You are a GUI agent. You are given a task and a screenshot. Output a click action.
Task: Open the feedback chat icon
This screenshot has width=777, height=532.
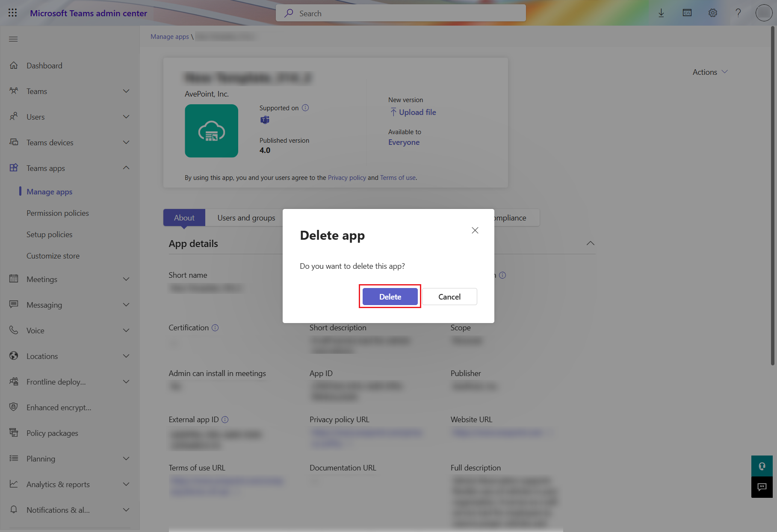pyautogui.click(x=762, y=487)
